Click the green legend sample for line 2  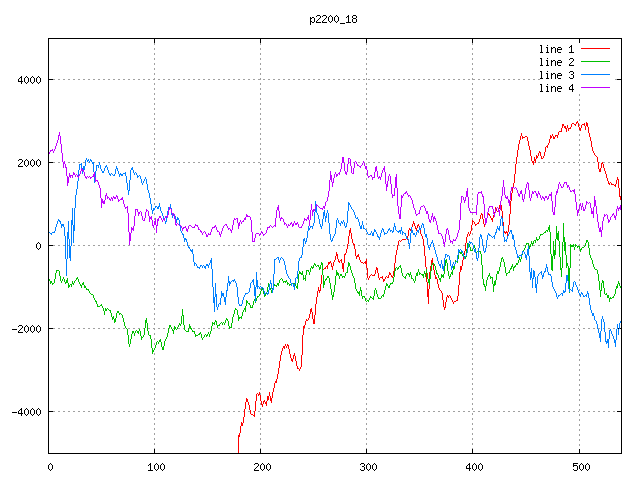click(595, 62)
